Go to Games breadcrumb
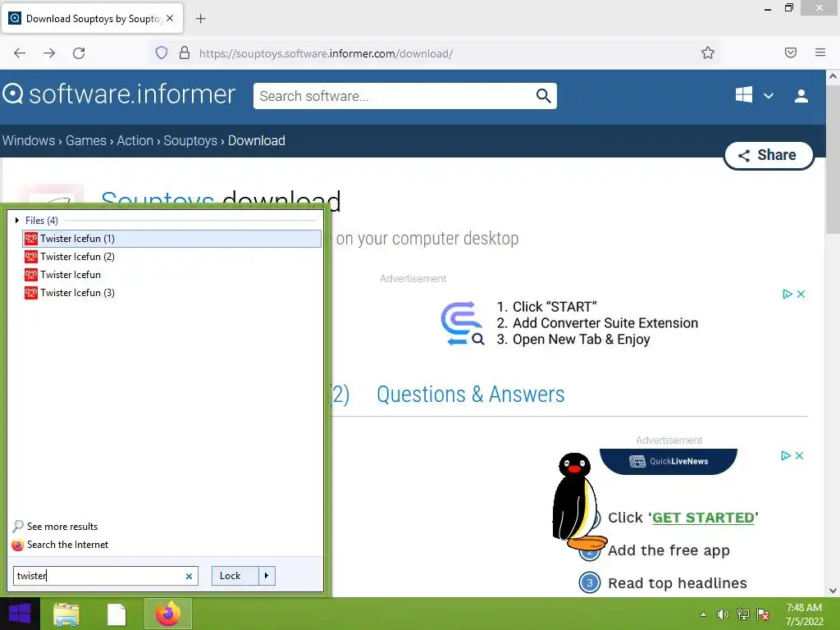The height and width of the screenshot is (630, 840). click(85, 140)
